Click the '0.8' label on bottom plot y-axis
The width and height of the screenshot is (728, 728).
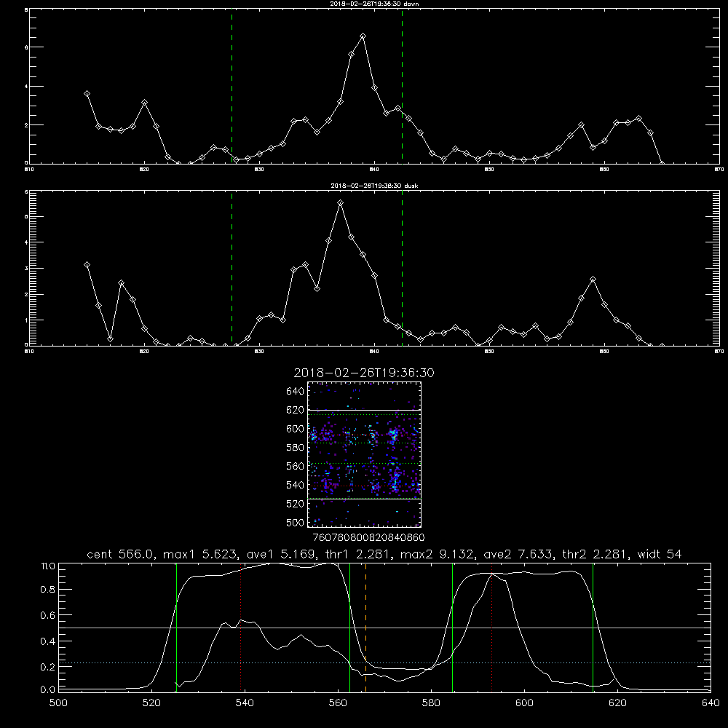[x=48, y=590]
